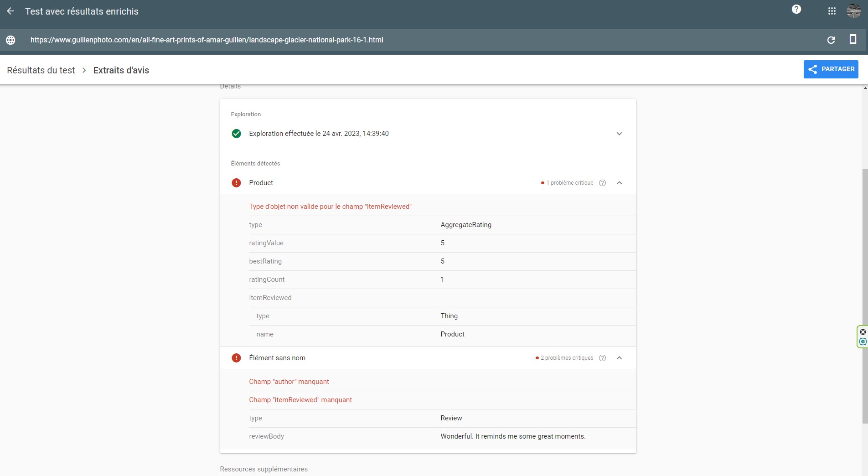Reload the tested URL
The width and height of the screenshot is (868, 476).
(x=831, y=40)
